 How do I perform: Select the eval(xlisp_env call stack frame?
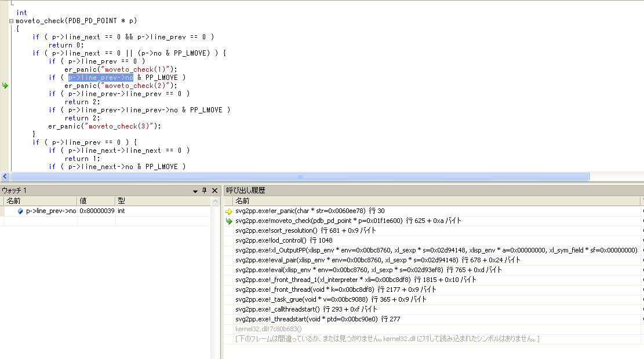[x=369, y=270]
